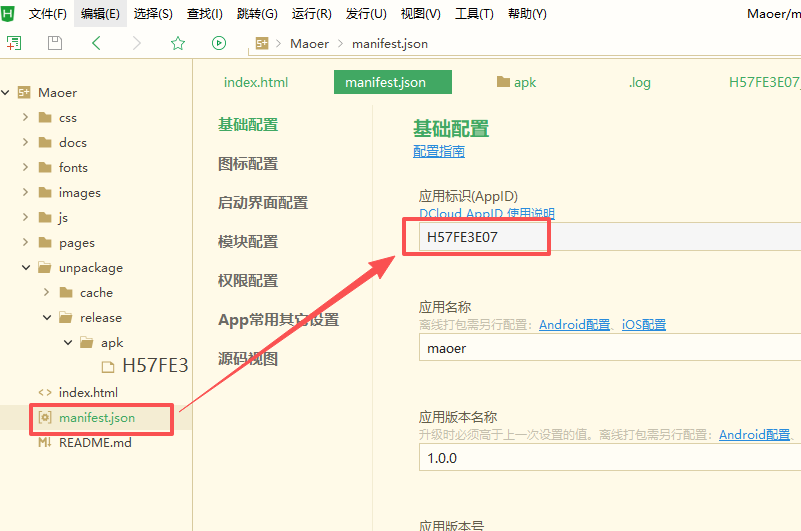Click the images folder icon
This screenshot has width=801, height=531.
tap(45, 193)
